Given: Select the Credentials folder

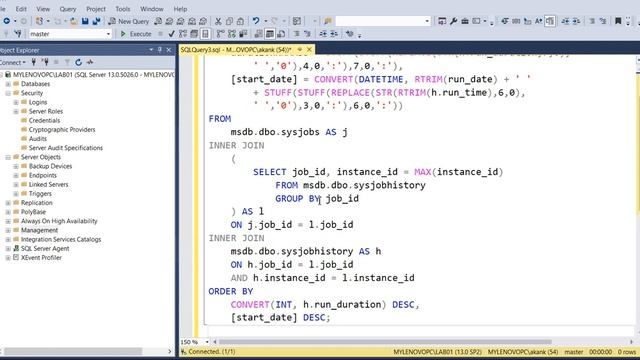Looking at the screenshot, I should point(44,120).
